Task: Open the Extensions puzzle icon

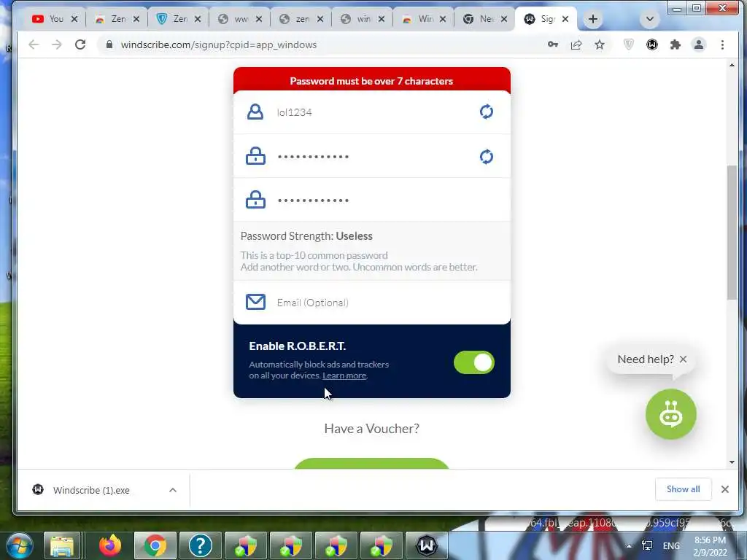Action: 676,44
